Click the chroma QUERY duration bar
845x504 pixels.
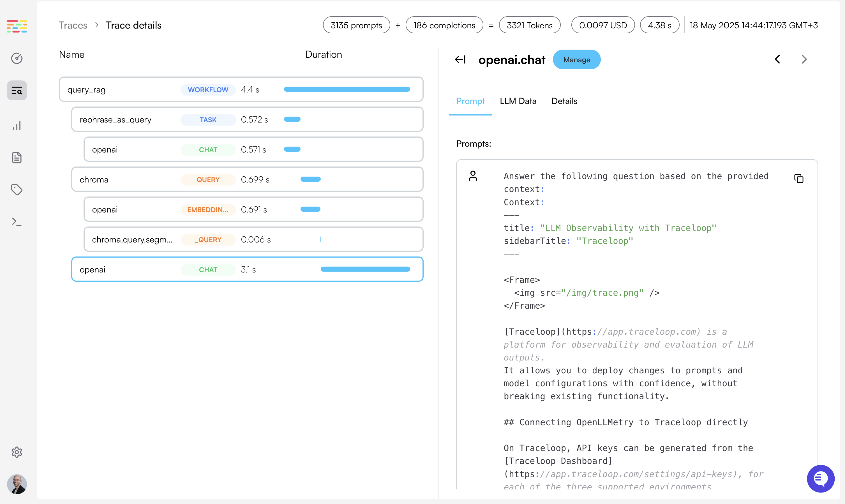(310, 179)
